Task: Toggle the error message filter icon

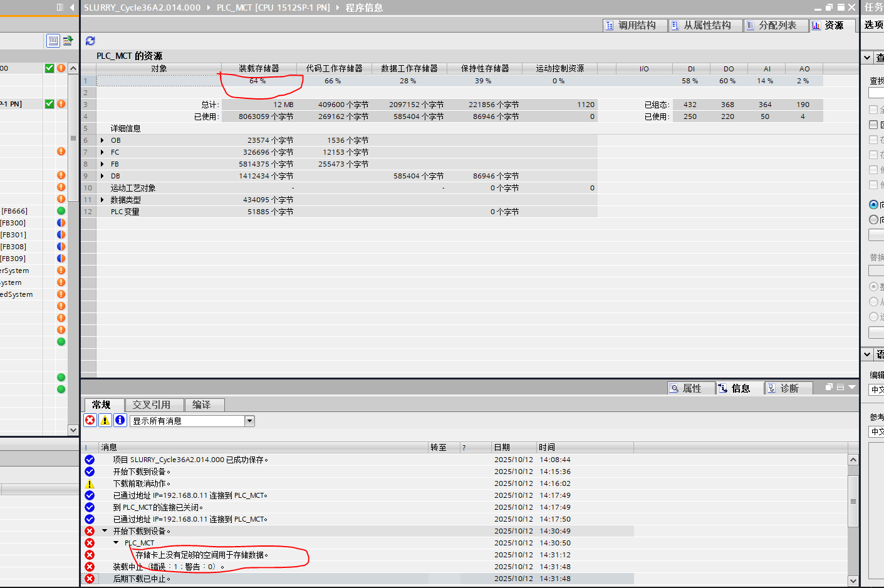Action: 90,420
